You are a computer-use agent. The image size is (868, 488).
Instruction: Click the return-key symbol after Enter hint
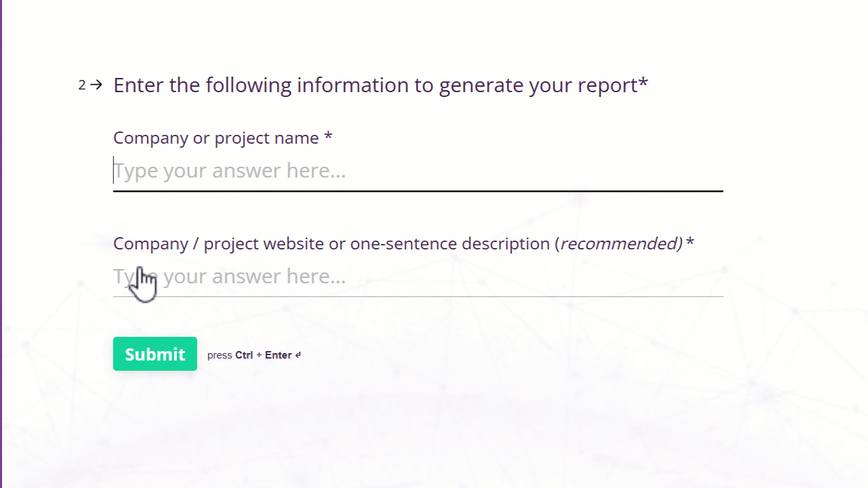pos(298,355)
